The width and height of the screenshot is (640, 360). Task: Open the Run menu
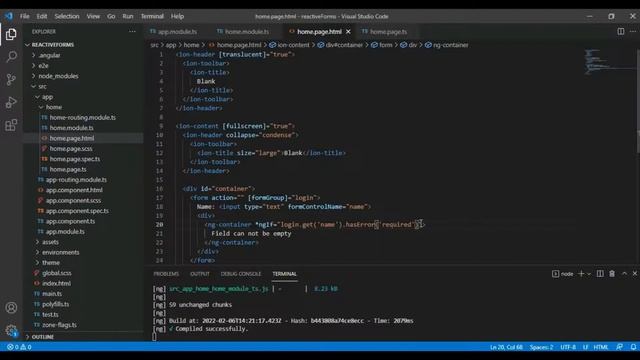click(128, 16)
